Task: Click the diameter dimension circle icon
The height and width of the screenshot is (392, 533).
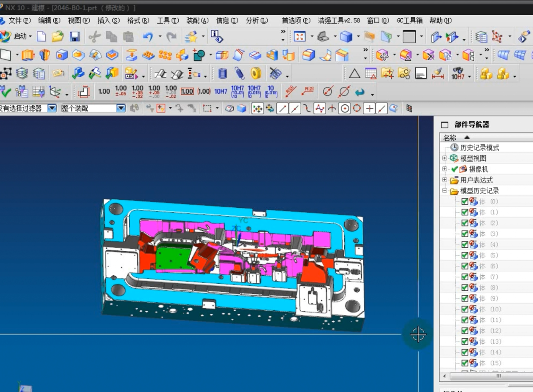Action: pos(328,91)
